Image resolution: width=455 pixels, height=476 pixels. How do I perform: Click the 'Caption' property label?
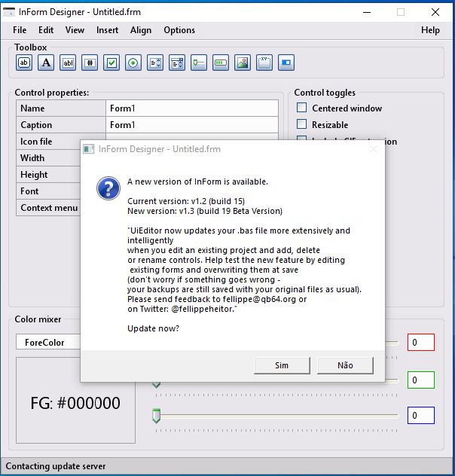click(36, 125)
